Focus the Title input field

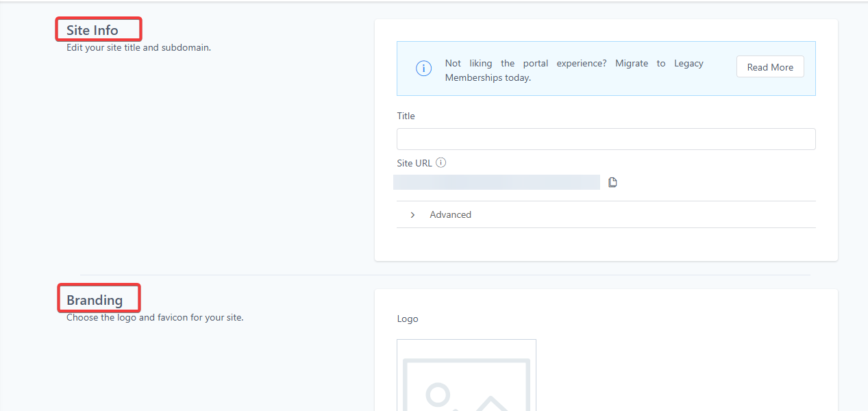coord(606,139)
